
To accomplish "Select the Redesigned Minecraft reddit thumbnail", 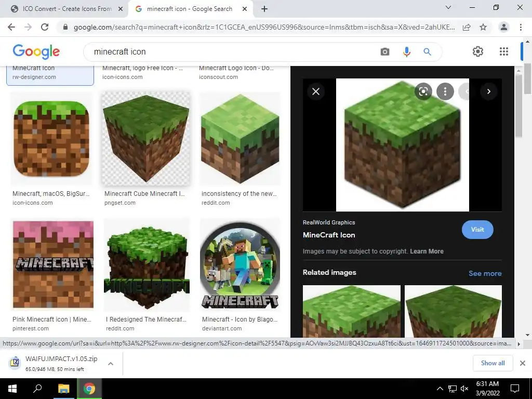I will pyautogui.click(x=147, y=264).
